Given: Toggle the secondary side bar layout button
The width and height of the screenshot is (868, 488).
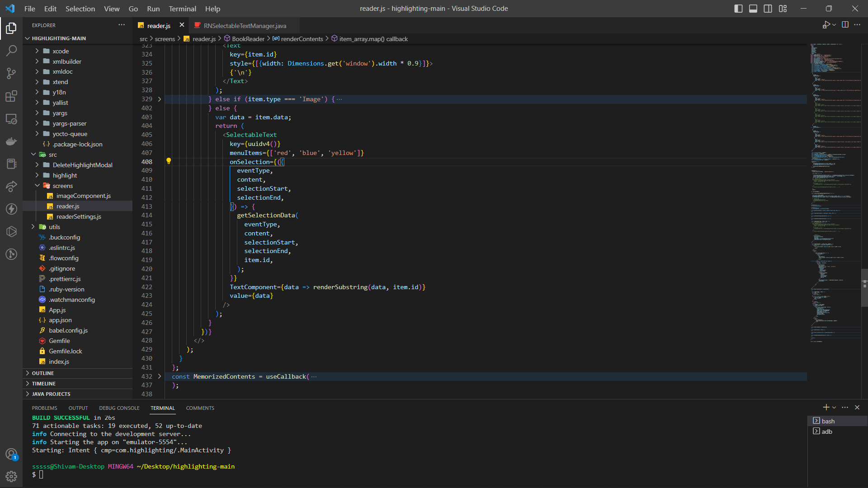Looking at the screenshot, I should (x=768, y=9).
